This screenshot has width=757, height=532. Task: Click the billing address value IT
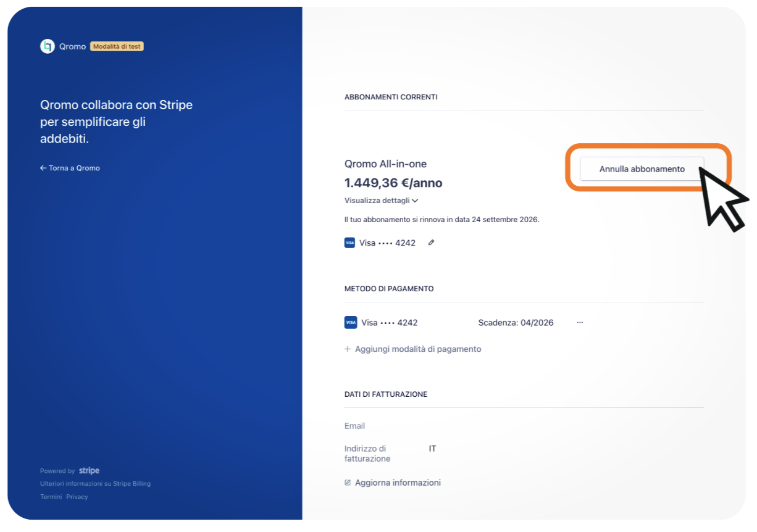432,449
